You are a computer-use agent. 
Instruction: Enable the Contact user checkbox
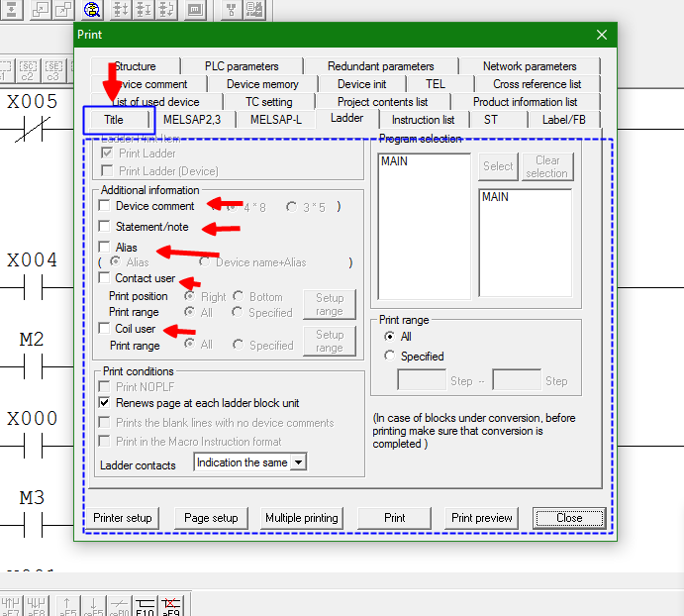point(104,277)
